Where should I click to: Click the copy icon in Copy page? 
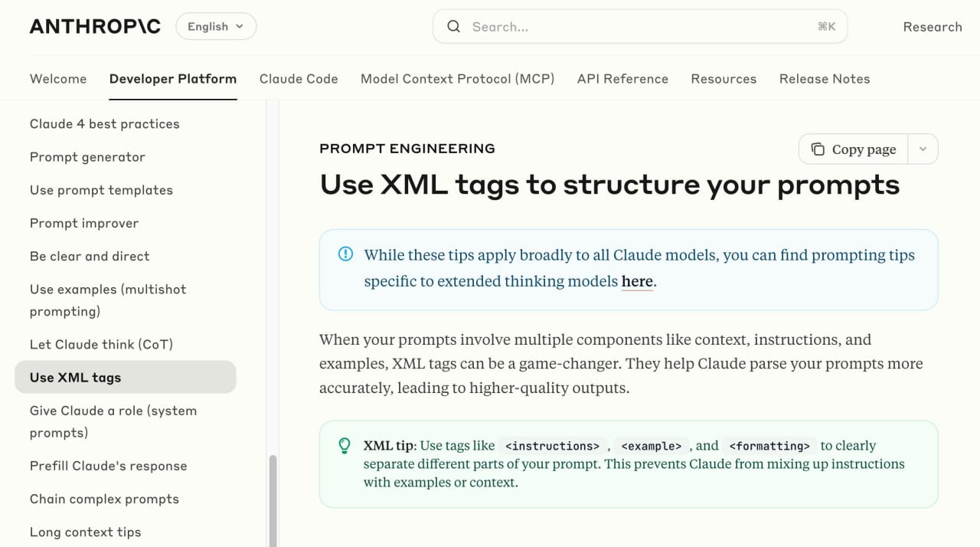pyautogui.click(x=818, y=149)
